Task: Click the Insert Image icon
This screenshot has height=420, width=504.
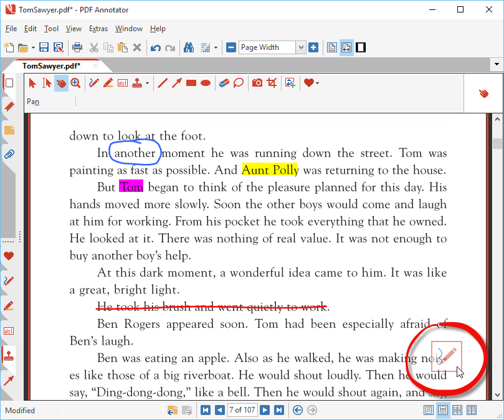Action: click(x=290, y=84)
